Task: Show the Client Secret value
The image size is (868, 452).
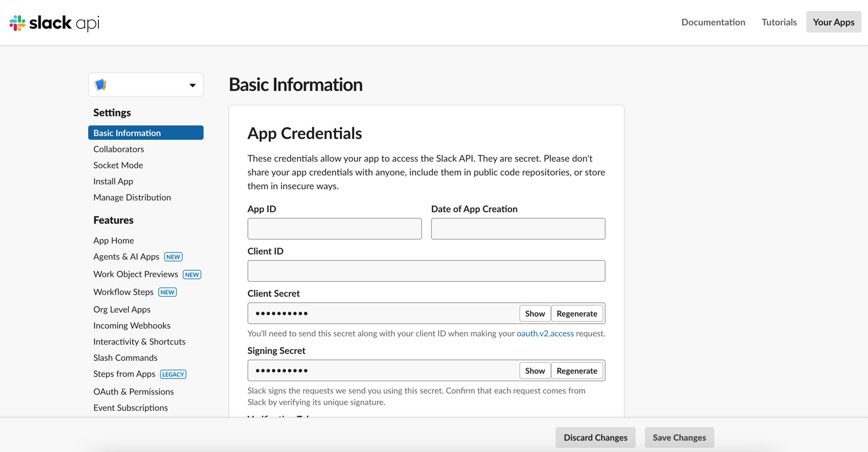Action: (x=534, y=313)
